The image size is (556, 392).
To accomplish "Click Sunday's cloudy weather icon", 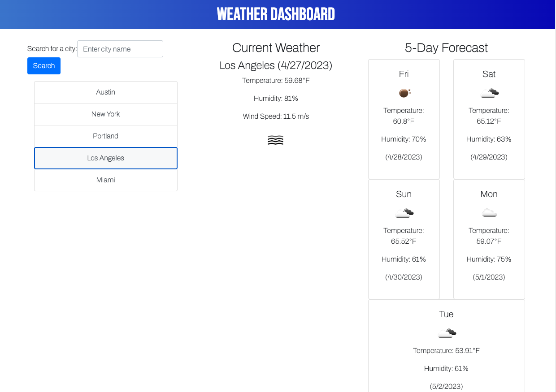I will coord(404,213).
